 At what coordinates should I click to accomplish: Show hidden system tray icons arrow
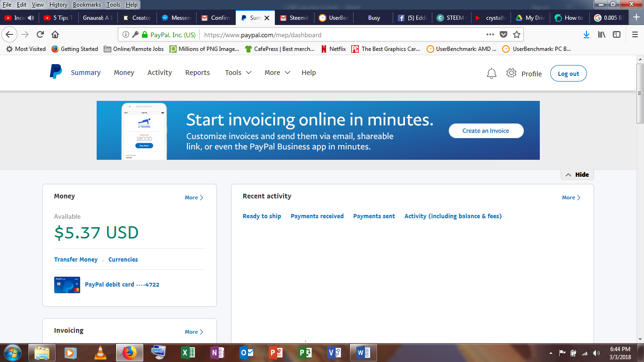tap(551, 353)
